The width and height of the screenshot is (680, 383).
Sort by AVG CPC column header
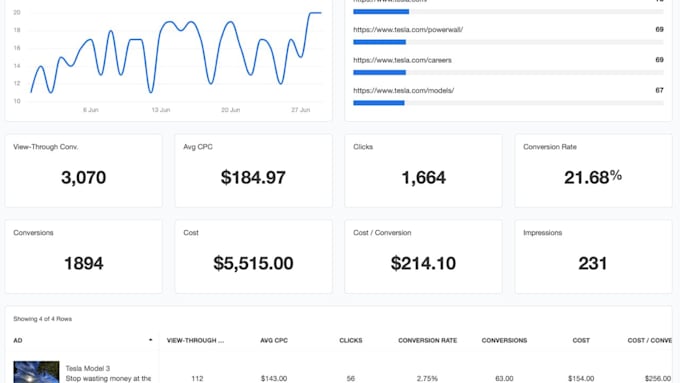(x=274, y=340)
